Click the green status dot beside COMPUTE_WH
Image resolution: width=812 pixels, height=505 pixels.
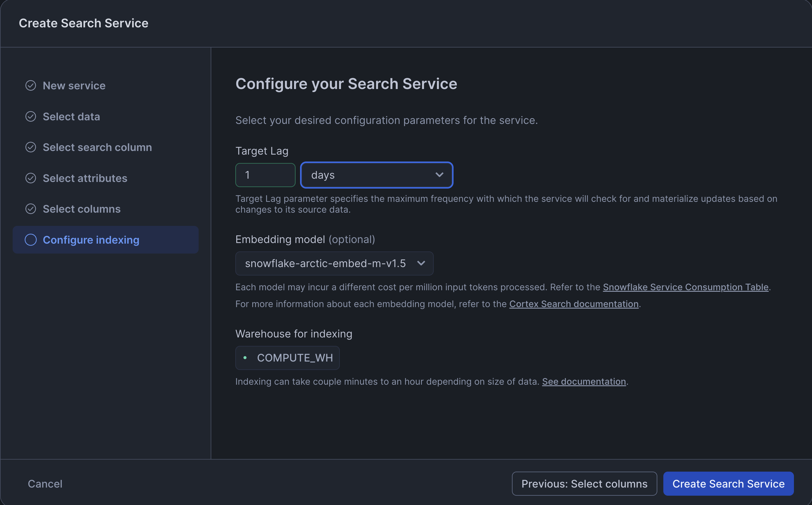tap(245, 358)
